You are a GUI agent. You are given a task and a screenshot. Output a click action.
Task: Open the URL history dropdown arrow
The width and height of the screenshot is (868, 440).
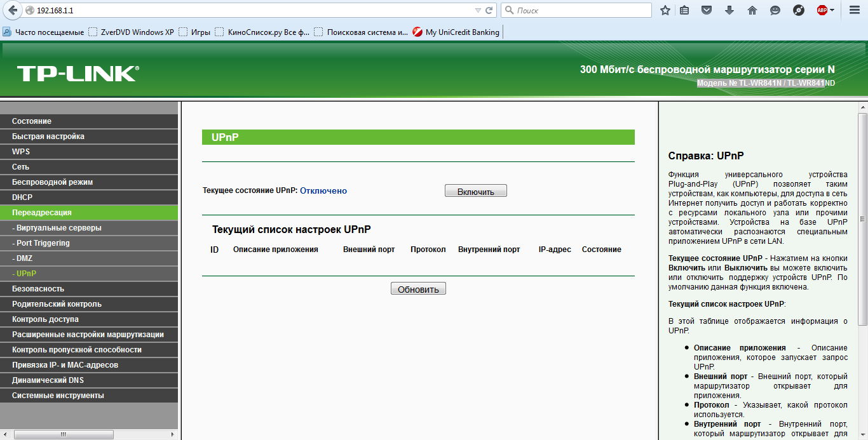point(478,11)
